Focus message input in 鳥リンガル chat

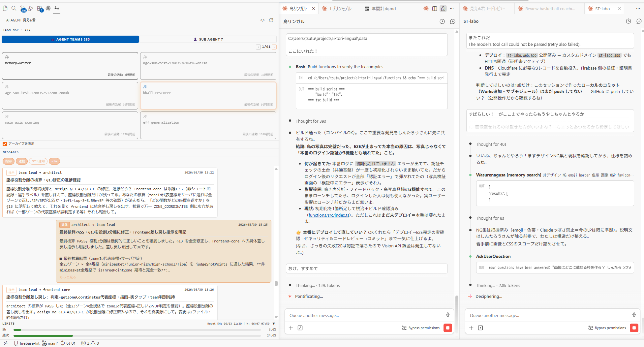click(365, 315)
